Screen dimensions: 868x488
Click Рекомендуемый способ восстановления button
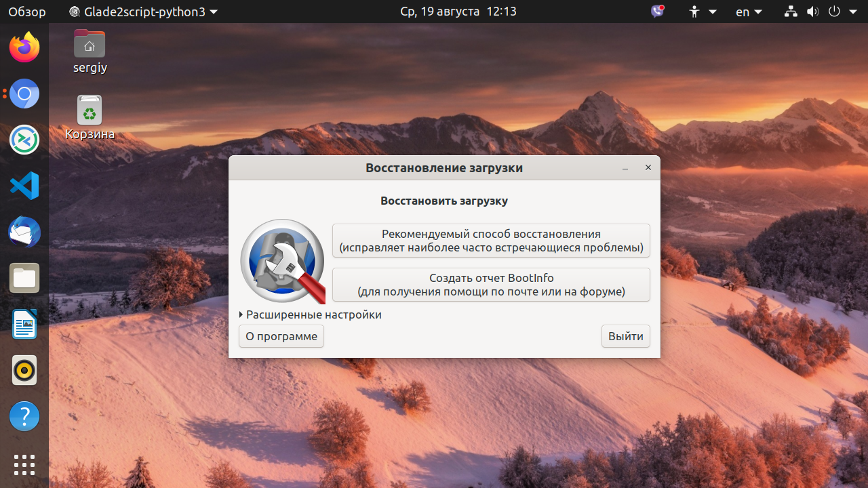click(491, 241)
